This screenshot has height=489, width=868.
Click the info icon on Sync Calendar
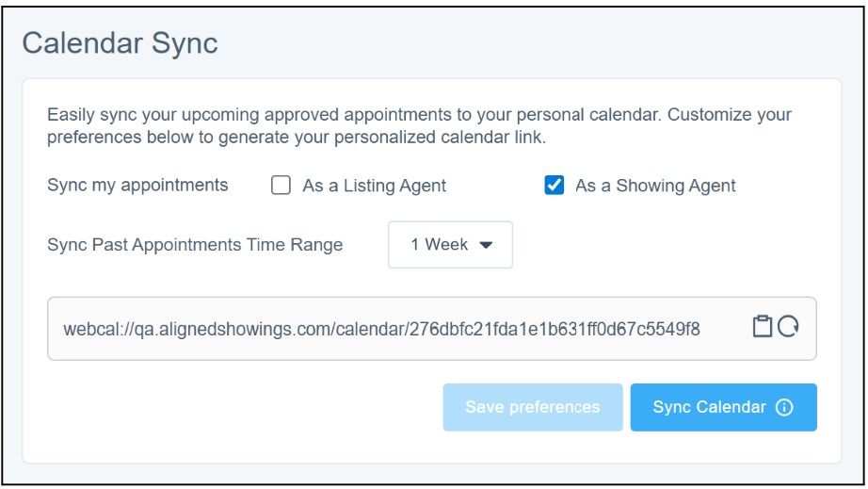(784, 408)
